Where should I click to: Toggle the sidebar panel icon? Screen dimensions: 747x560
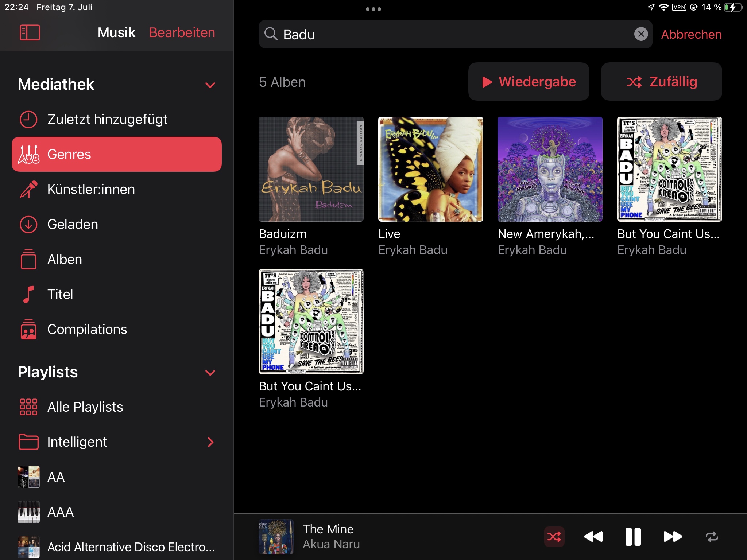30,32
